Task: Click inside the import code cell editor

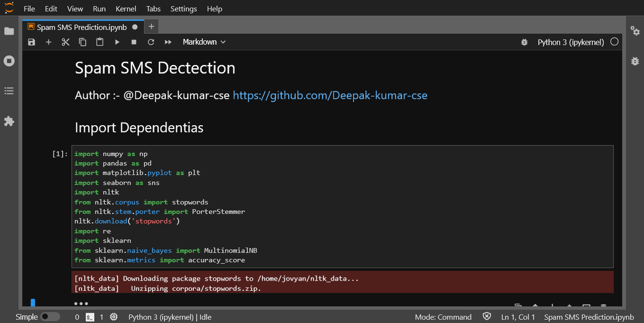Action: (x=343, y=206)
